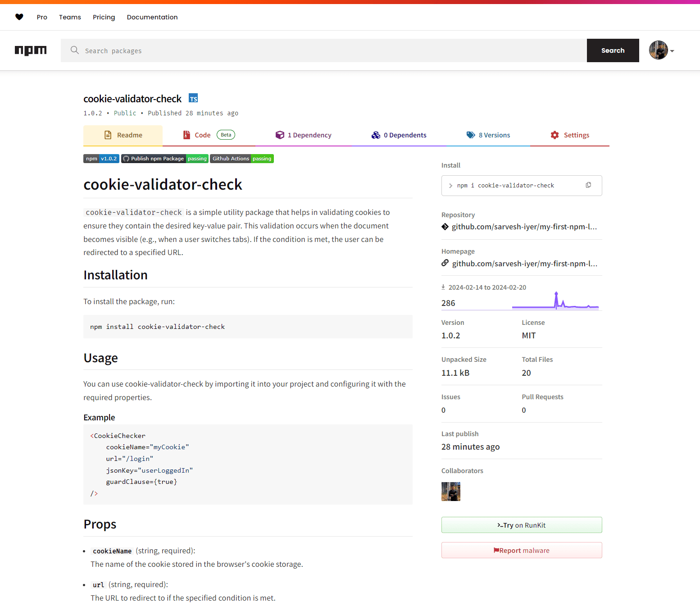
Task: Click the Report malware button
Action: click(x=522, y=550)
